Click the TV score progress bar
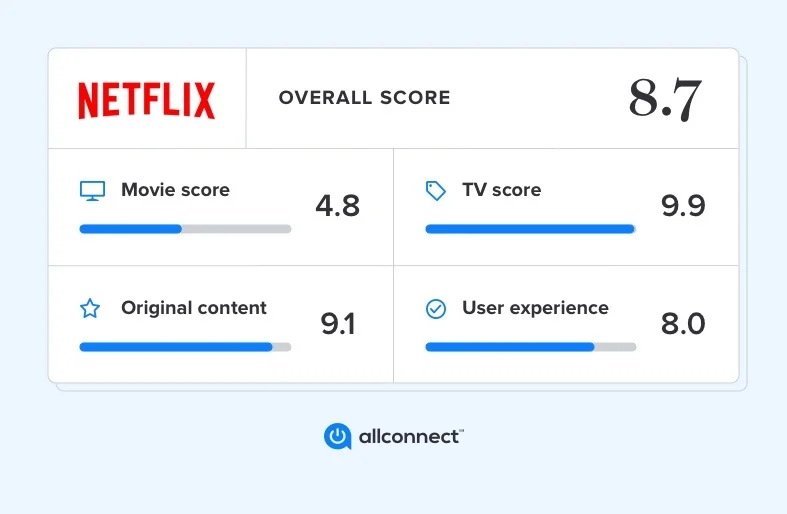 pyautogui.click(x=530, y=229)
